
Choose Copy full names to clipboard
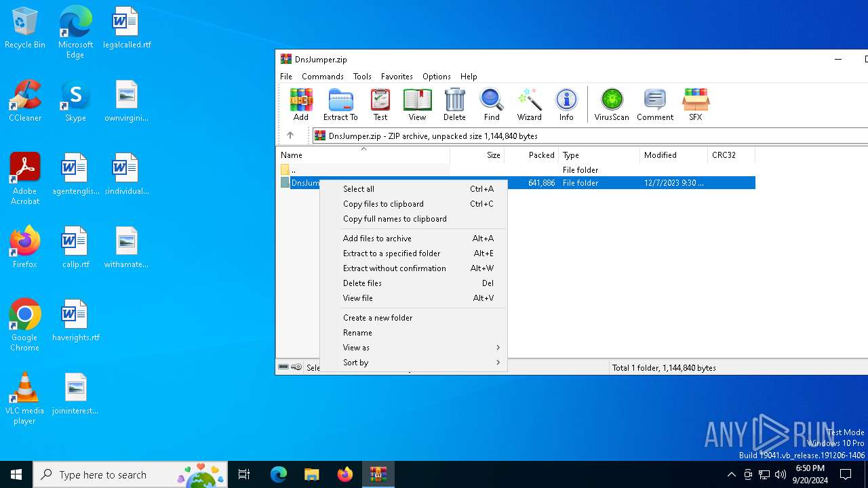(414, 219)
